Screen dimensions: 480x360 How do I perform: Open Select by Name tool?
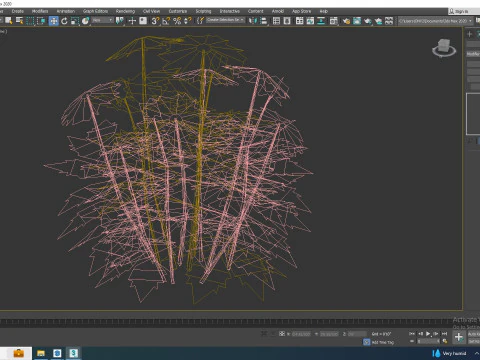[20, 21]
